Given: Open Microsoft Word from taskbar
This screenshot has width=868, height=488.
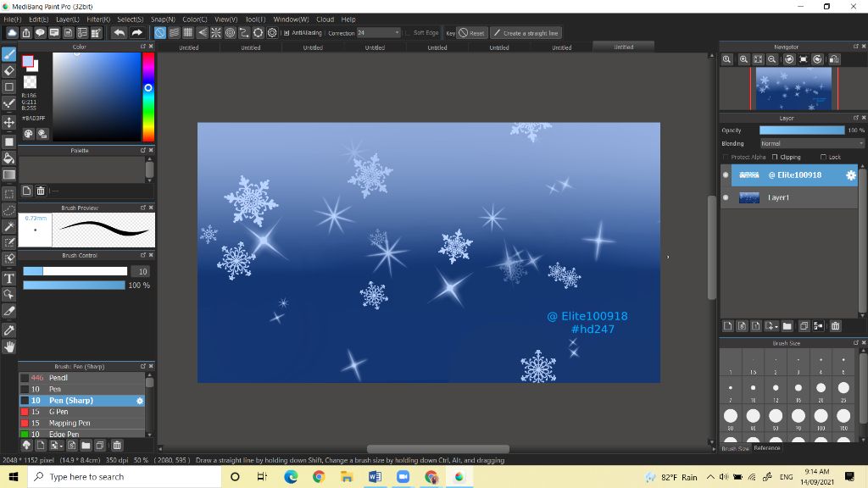Looking at the screenshot, I should pyautogui.click(x=375, y=476).
